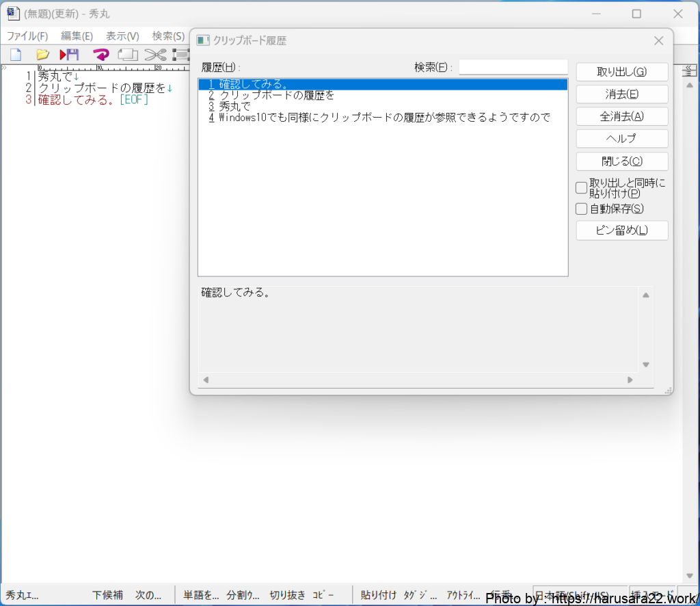Screen dimensions: 700x606
Task: Click the magenta Undo arrow icon
Action: click(100, 55)
